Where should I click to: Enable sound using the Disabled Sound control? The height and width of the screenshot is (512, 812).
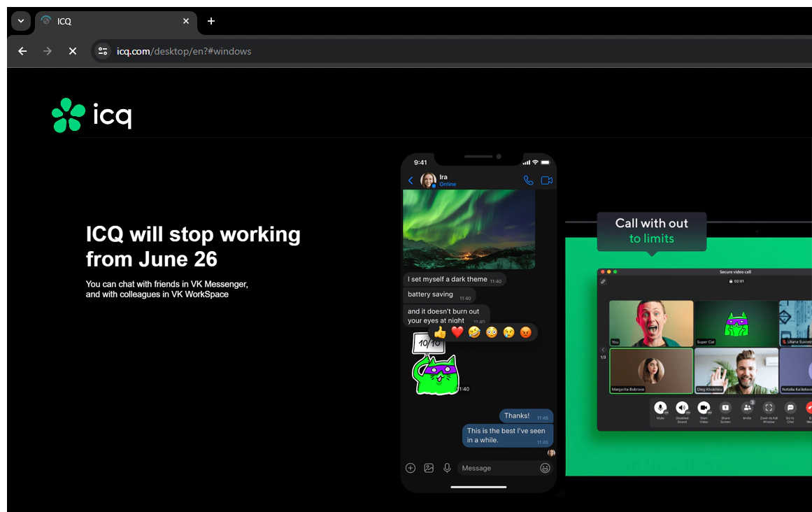682,407
